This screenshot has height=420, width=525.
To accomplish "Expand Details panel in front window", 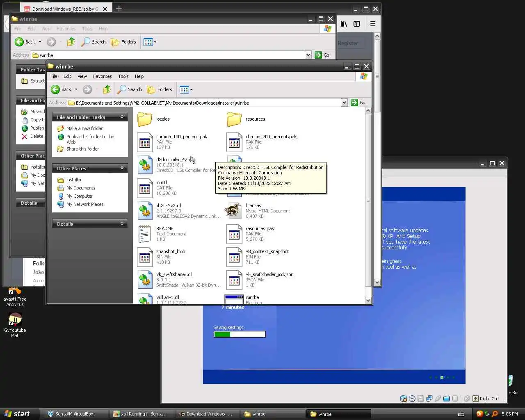I will (122, 224).
